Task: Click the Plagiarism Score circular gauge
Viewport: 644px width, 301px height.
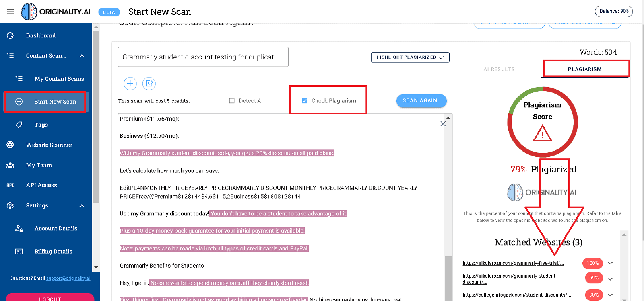Action: pos(543,122)
